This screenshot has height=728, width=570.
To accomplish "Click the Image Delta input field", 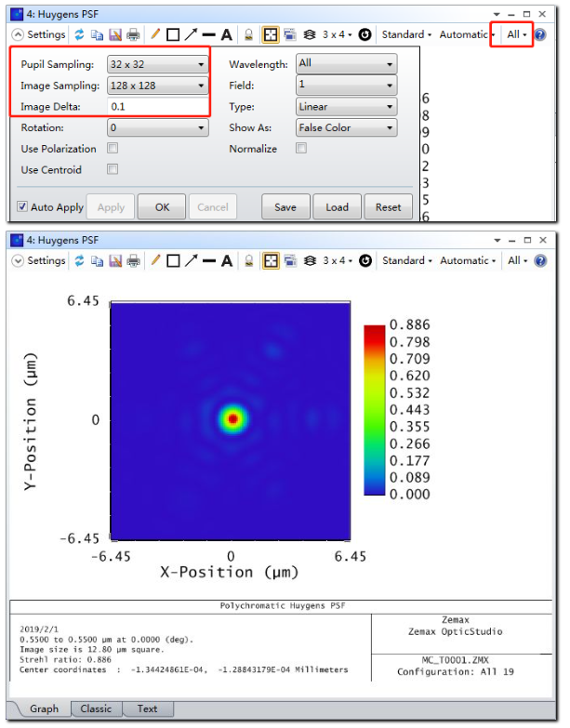I will (x=158, y=107).
